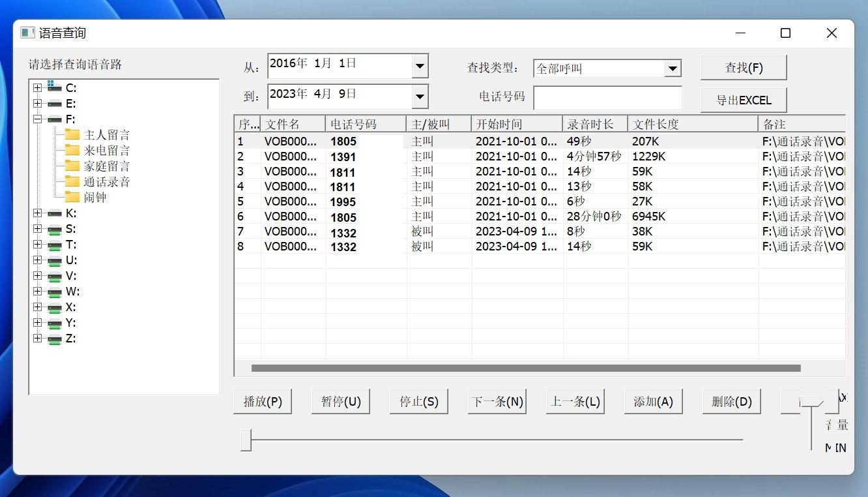Click the 电话号码 search input field
Image resolution: width=868 pixels, height=497 pixels.
click(607, 98)
